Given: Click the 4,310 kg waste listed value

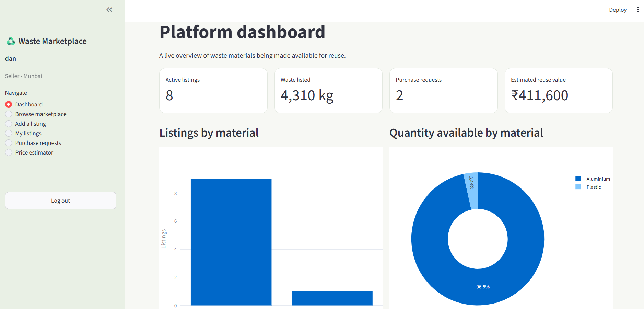Looking at the screenshot, I should click(307, 95).
